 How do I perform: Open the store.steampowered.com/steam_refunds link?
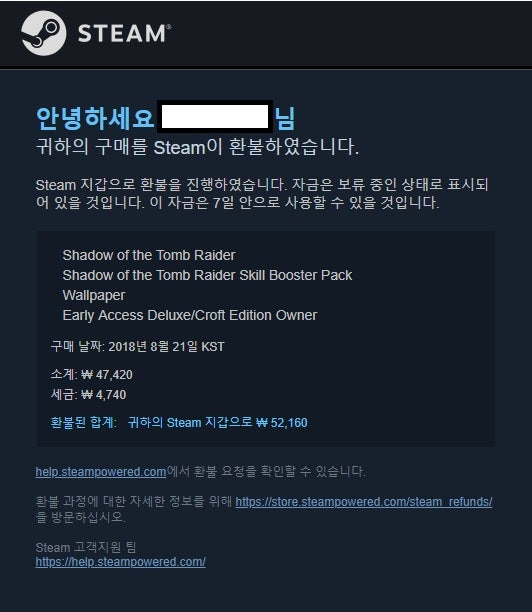(364, 502)
